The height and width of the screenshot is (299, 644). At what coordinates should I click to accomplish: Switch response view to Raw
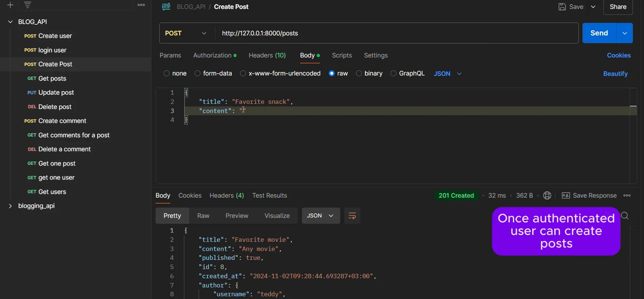tap(203, 216)
